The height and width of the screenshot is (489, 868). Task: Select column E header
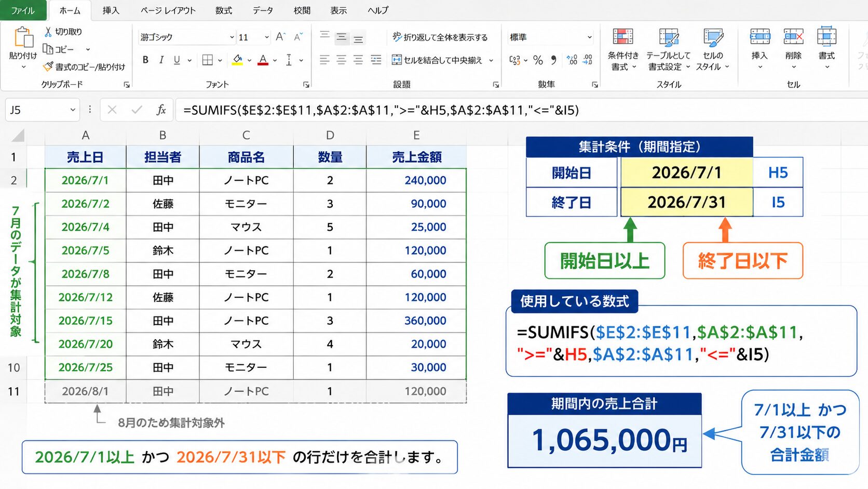(416, 135)
